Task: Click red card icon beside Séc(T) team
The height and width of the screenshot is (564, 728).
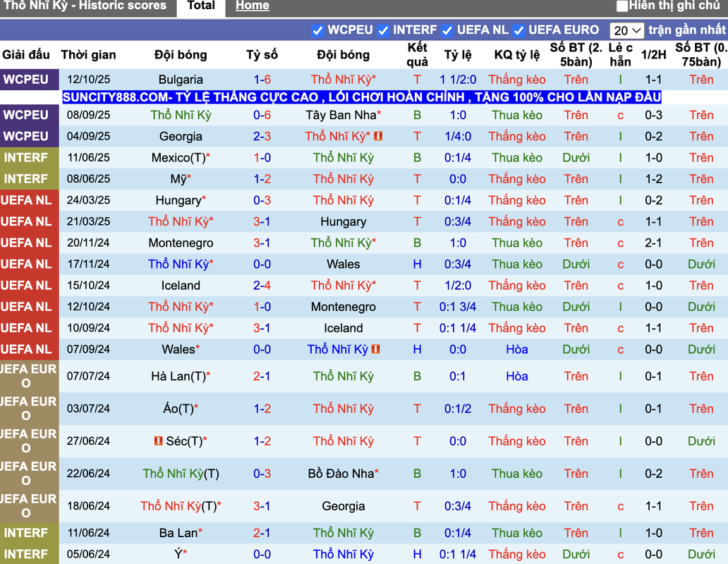Action: click(158, 441)
